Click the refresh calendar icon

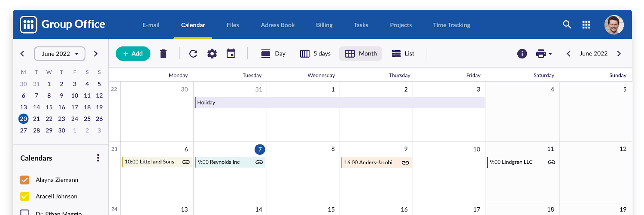(193, 54)
